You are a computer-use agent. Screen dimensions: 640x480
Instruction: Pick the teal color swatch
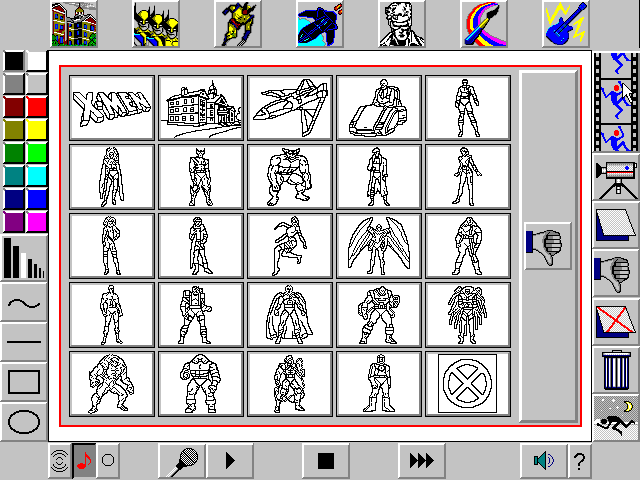point(14,176)
